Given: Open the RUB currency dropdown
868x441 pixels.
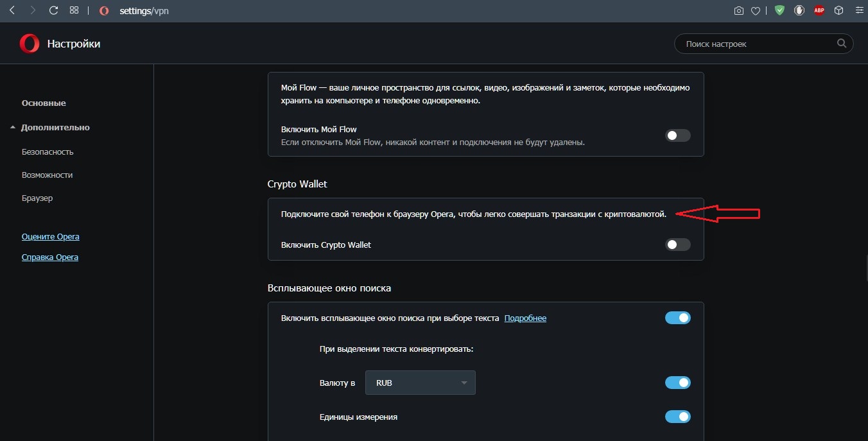Looking at the screenshot, I should 421,383.
